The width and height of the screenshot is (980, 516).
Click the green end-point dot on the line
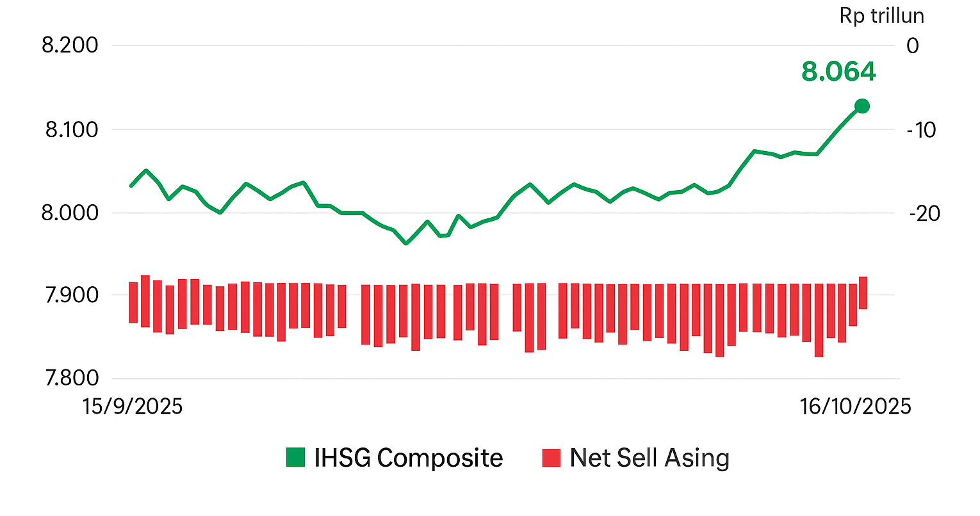(x=862, y=106)
